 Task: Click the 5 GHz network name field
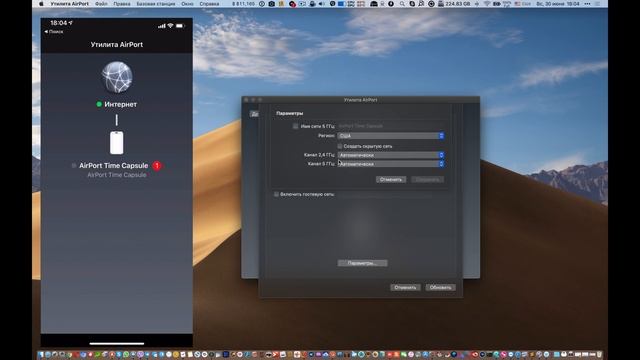pos(391,126)
